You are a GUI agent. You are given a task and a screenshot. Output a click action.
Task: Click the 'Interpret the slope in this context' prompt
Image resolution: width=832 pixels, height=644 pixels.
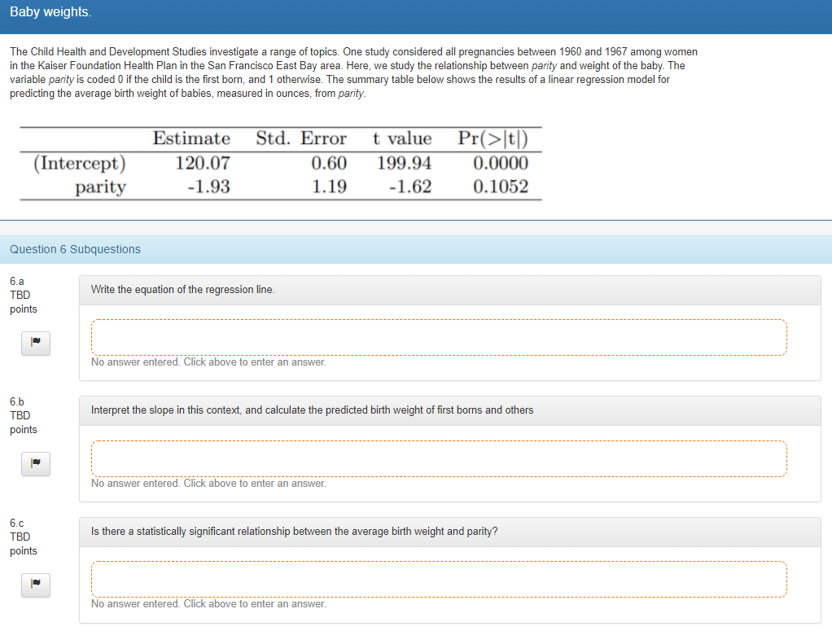coord(312,410)
